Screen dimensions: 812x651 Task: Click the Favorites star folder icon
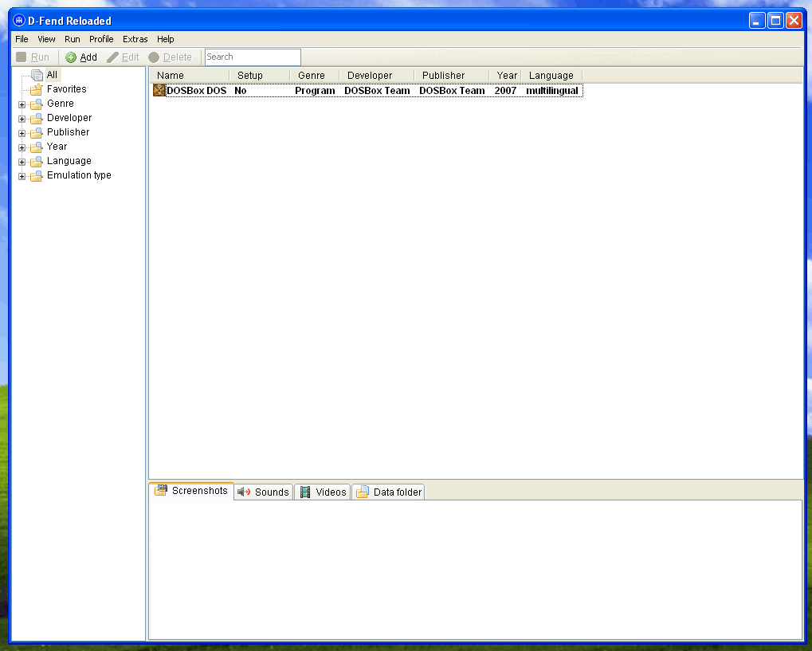coord(36,89)
